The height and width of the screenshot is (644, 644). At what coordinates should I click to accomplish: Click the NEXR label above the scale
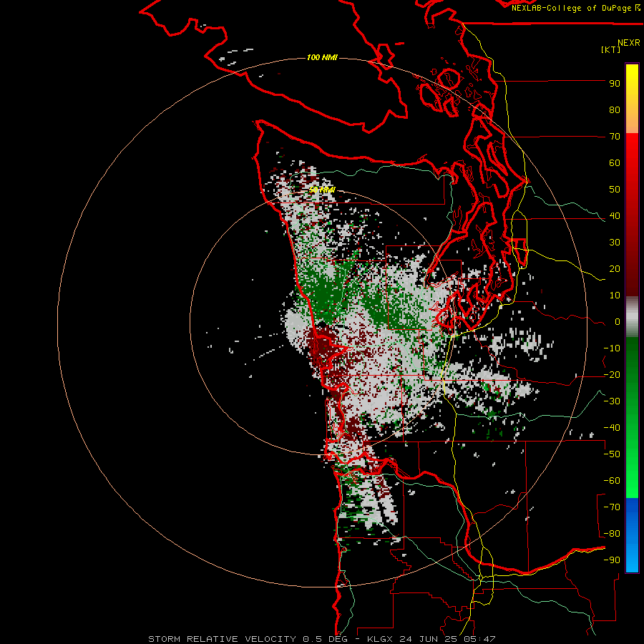[x=629, y=43]
